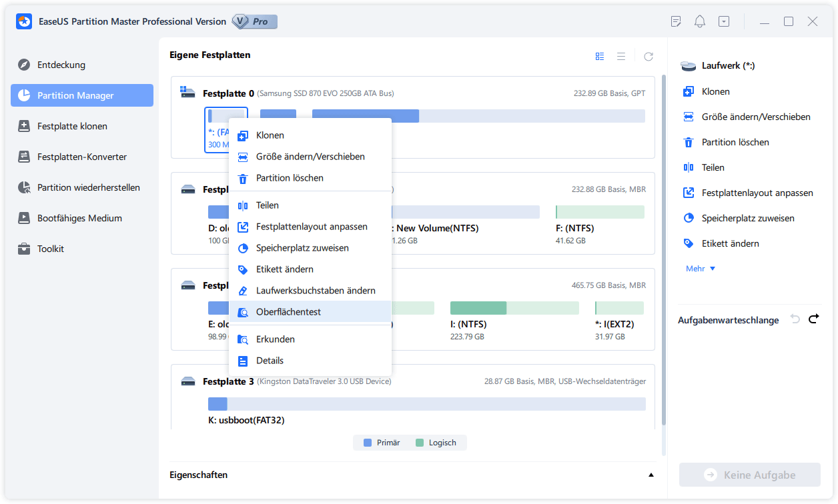Click the Klonen icon in the right panel

click(x=689, y=91)
